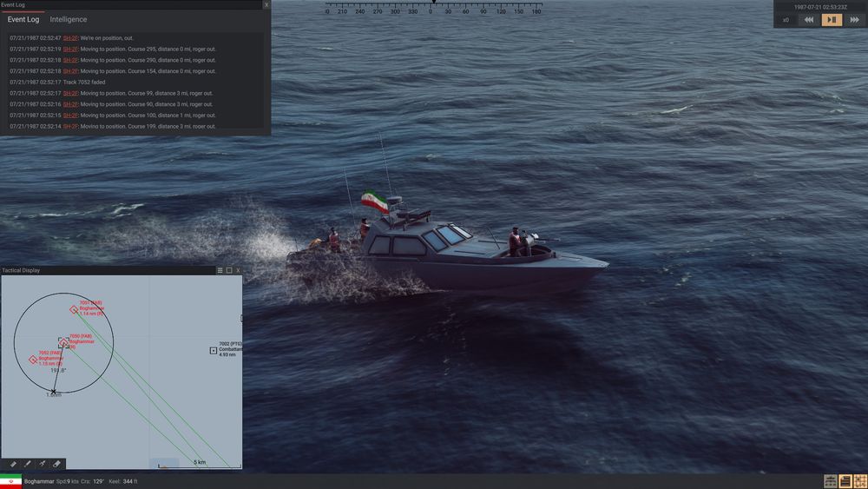Select contact 7052 Boghammar on tactical map

coord(33,360)
